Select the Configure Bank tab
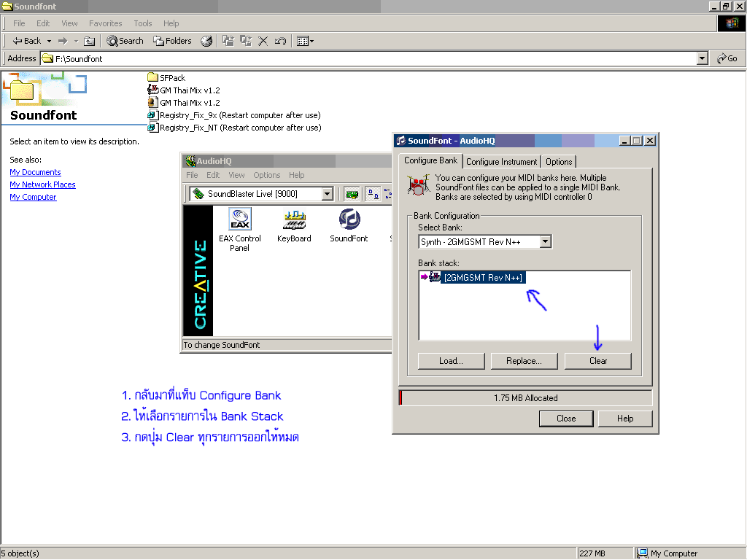 [x=430, y=160]
